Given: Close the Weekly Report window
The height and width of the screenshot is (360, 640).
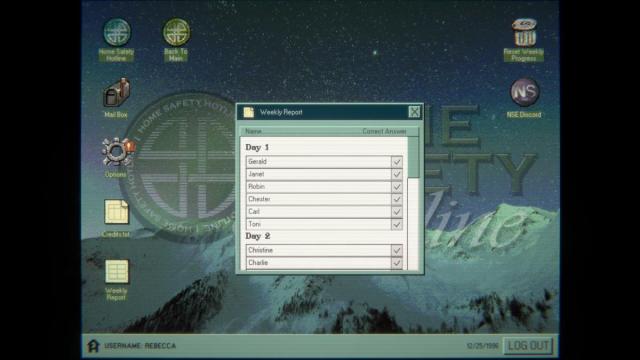Looking at the screenshot, I should click(414, 112).
